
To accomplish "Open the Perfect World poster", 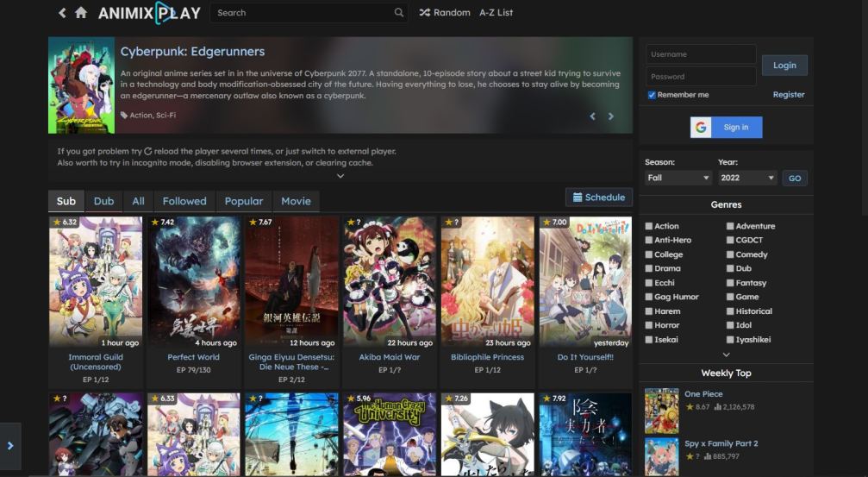I will tap(194, 282).
